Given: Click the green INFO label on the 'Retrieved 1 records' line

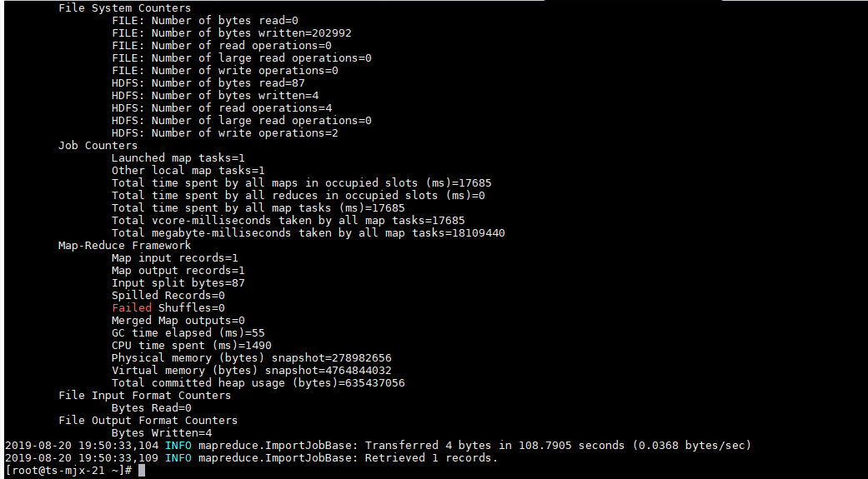Looking at the screenshot, I should (x=178, y=458).
